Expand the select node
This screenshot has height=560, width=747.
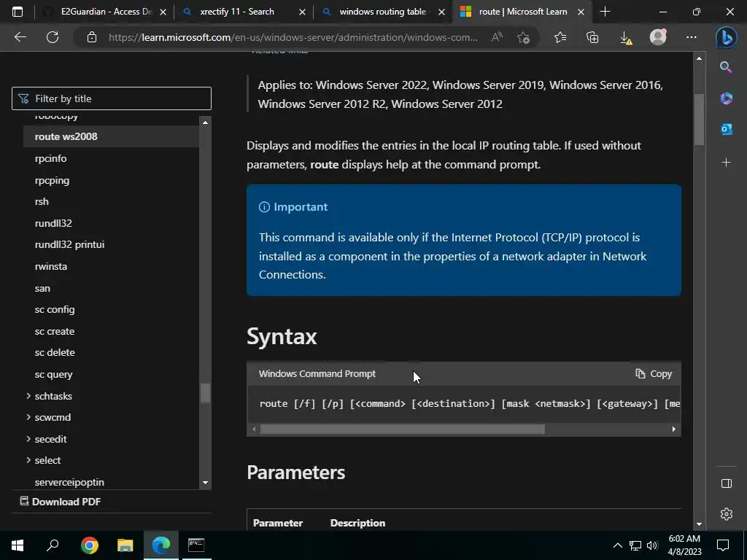(x=28, y=460)
